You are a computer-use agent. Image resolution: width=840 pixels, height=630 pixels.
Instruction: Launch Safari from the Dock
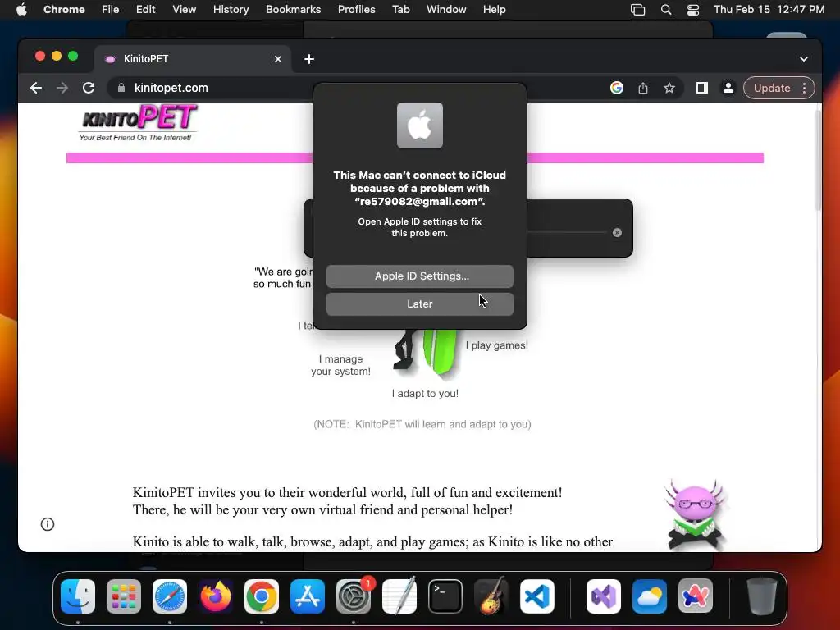(170, 596)
